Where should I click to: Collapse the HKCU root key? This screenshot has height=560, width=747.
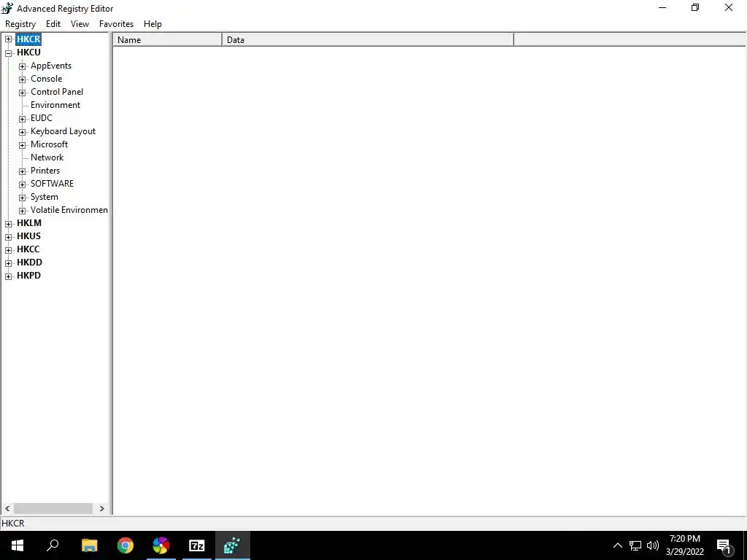coord(9,52)
